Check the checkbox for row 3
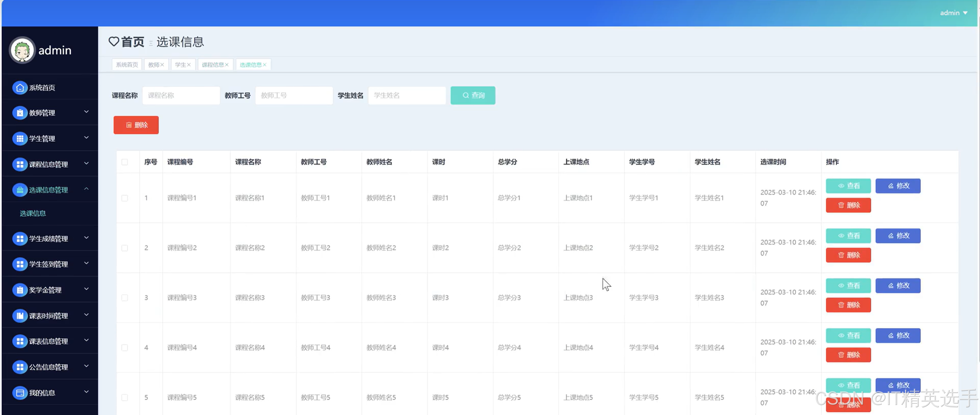 tap(125, 298)
